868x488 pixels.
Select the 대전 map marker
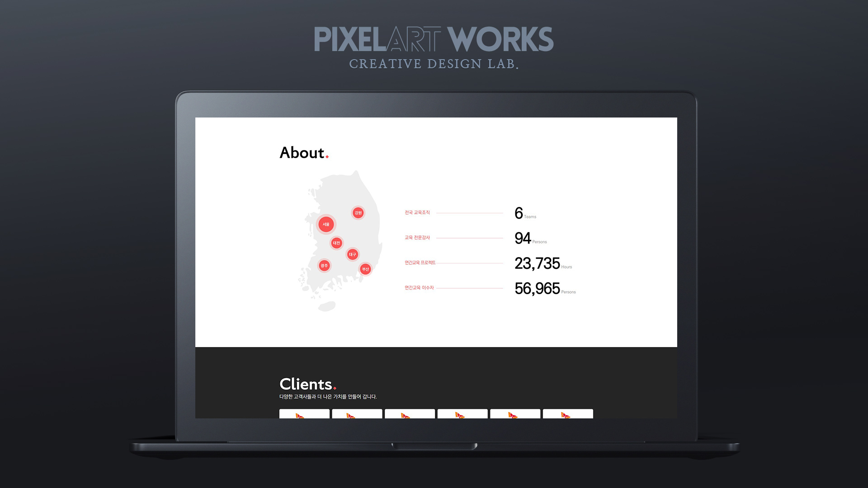coord(336,243)
